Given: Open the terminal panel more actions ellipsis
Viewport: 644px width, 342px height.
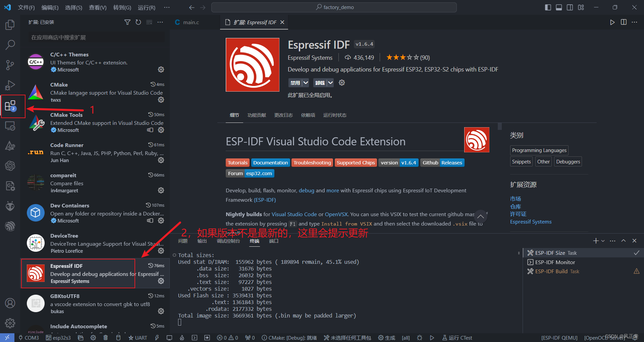Looking at the screenshot, I should 612,241.
